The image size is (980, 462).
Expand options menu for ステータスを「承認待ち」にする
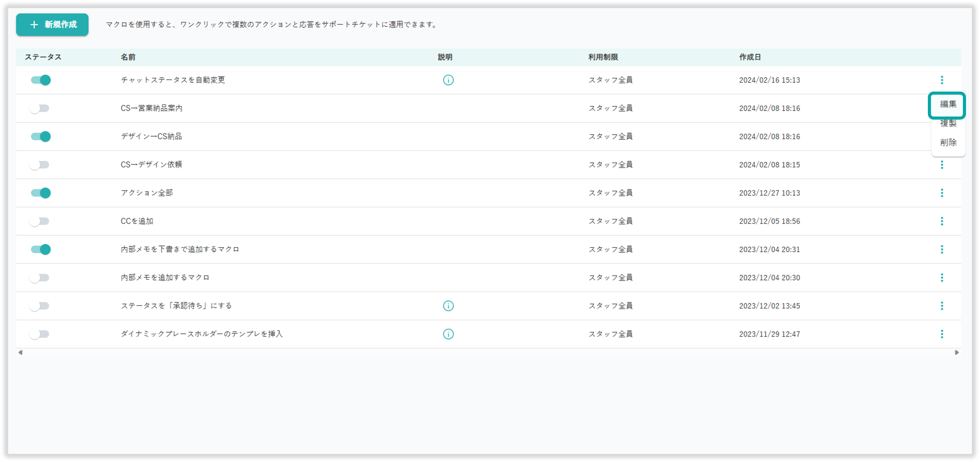coord(942,306)
